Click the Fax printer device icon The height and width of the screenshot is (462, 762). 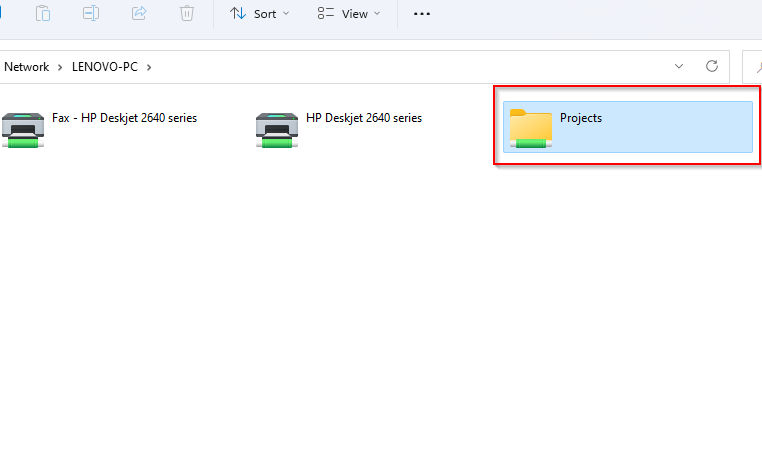tap(22, 129)
